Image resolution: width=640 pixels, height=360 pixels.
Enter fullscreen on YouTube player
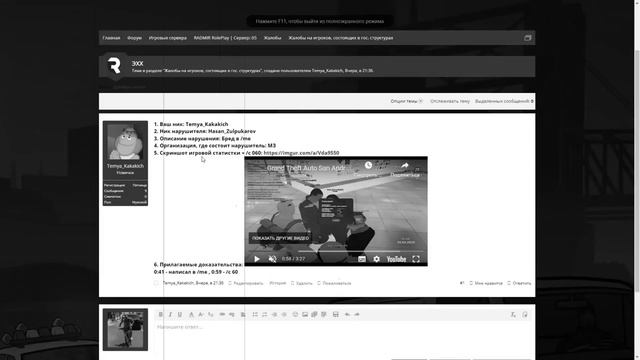416,259
